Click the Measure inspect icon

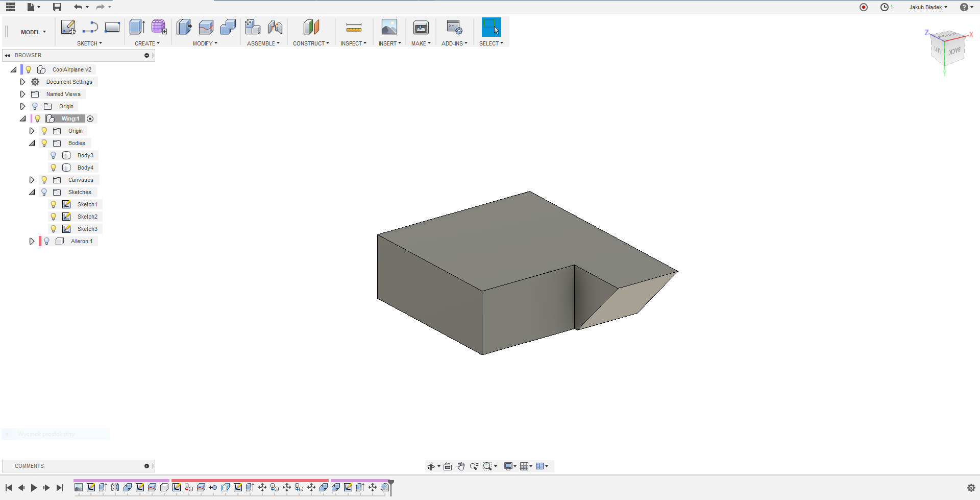coord(354,28)
